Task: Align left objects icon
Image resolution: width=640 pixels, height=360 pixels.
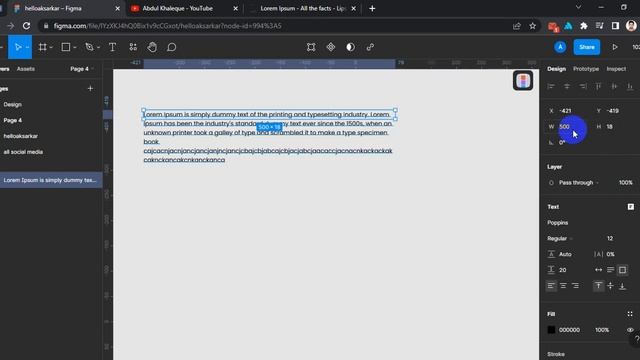Action: pyautogui.click(x=551, y=86)
